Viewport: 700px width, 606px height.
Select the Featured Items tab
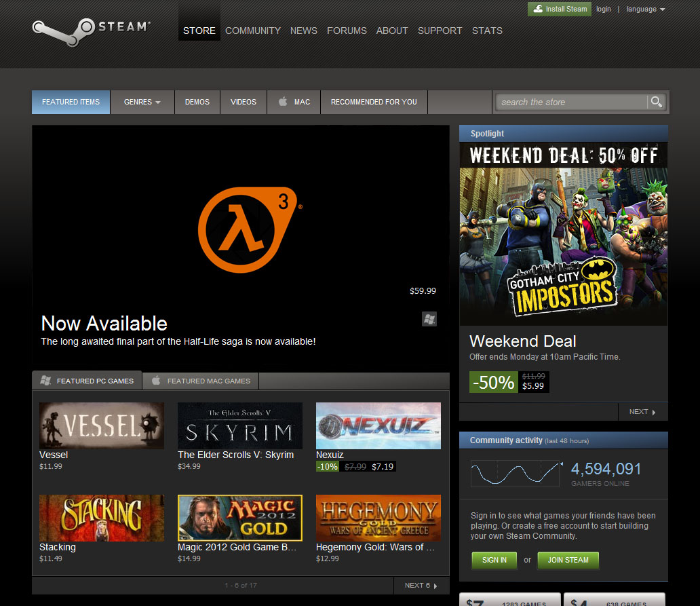tap(71, 102)
